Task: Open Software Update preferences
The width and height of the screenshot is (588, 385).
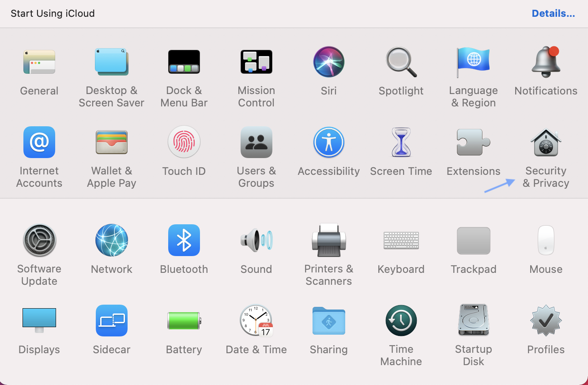Action: 39,240
